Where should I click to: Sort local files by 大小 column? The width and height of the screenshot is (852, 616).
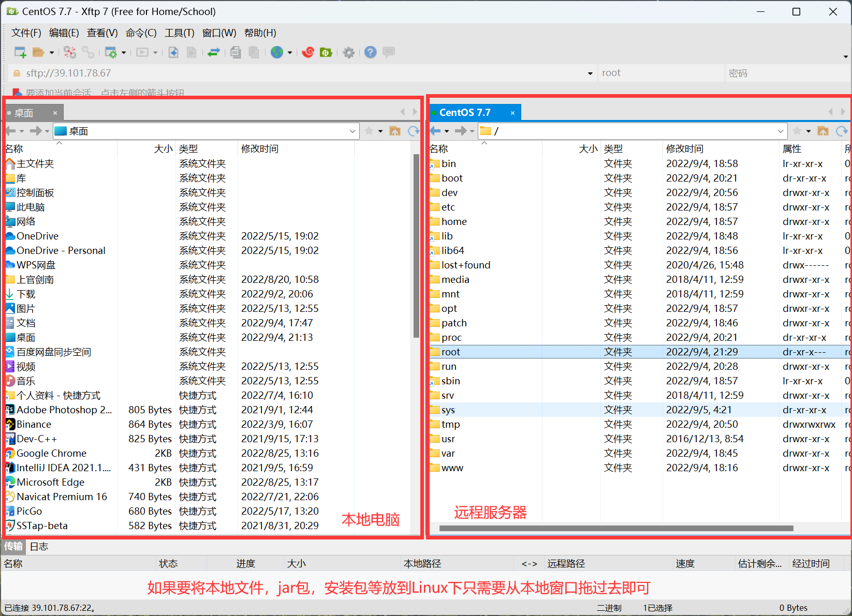coord(147,149)
